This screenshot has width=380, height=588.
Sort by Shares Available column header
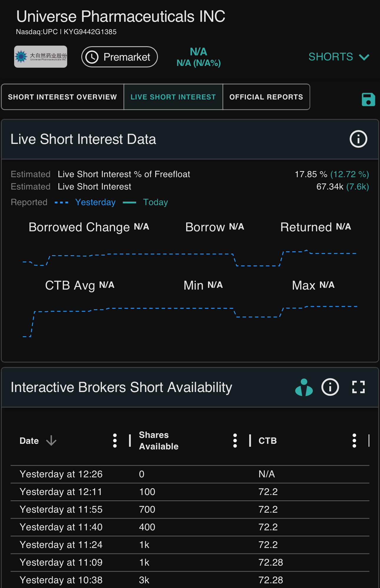159,441
